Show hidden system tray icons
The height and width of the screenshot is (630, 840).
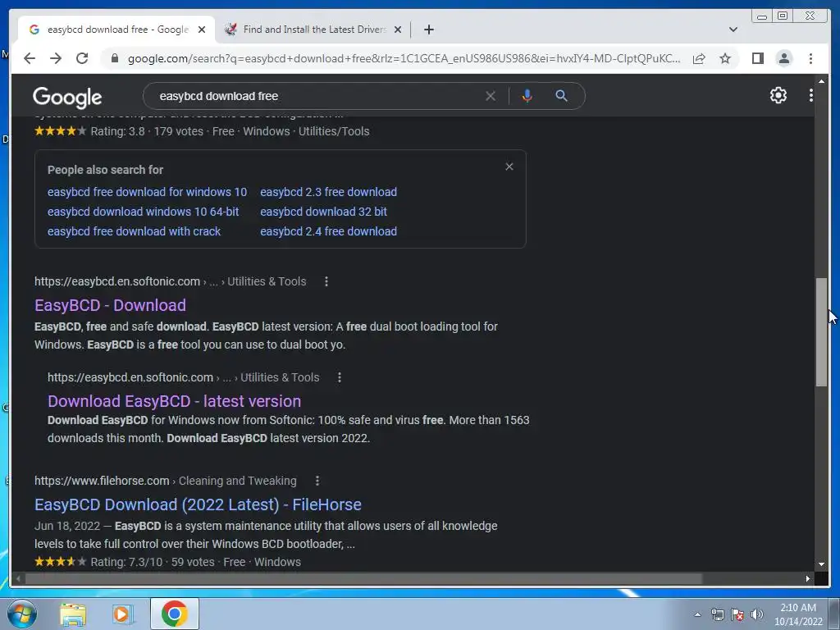pyautogui.click(x=697, y=614)
